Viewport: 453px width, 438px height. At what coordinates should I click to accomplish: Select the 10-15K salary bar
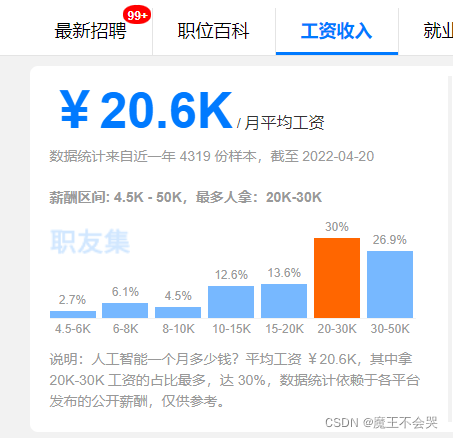[231, 302]
